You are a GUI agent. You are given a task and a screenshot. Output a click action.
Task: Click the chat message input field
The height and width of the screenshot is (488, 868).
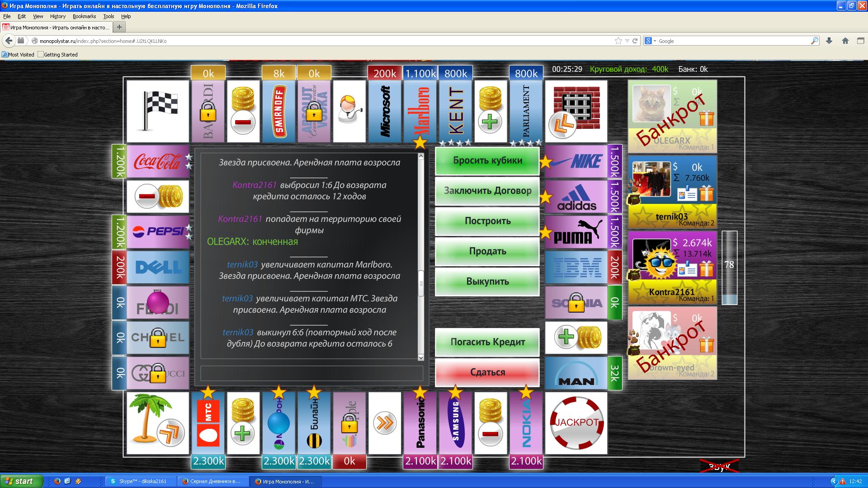pyautogui.click(x=312, y=373)
